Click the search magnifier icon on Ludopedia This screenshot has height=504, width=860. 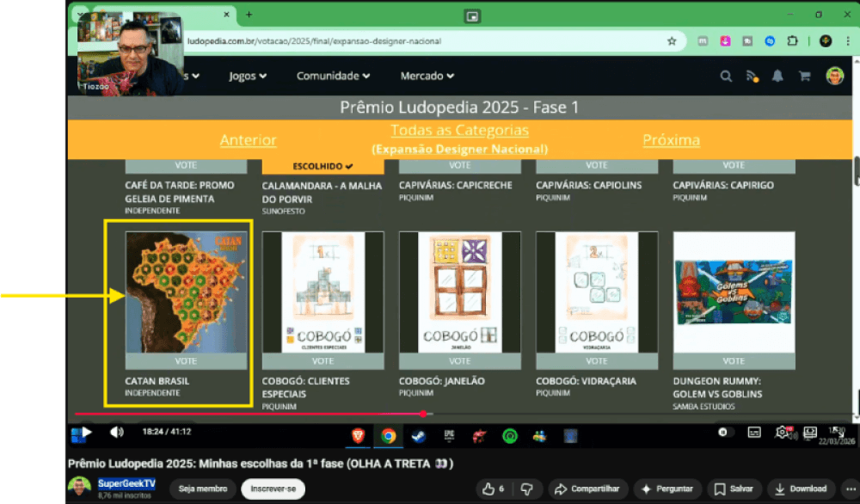(726, 76)
